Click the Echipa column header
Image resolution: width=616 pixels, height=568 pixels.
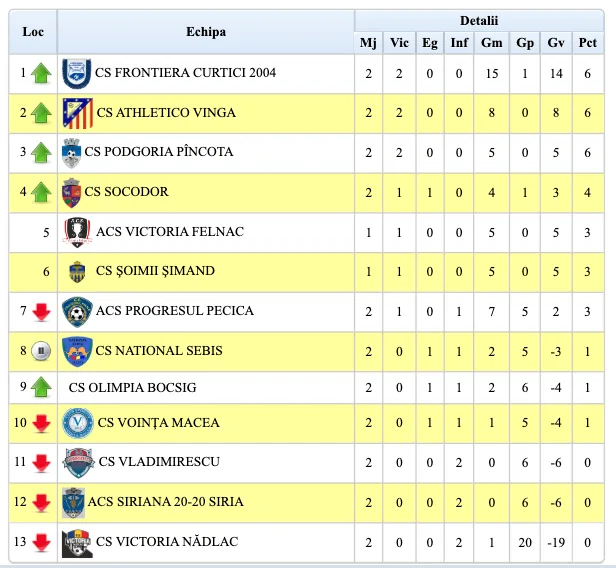click(206, 32)
